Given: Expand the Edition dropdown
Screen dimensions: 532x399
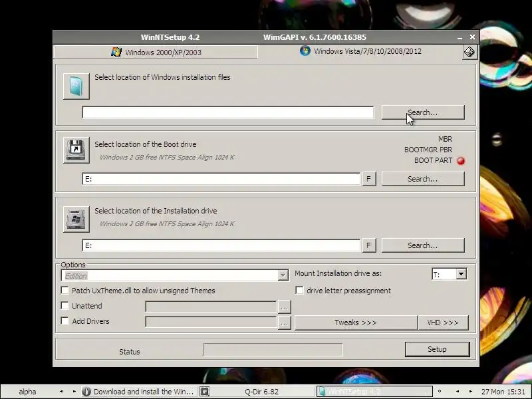Looking at the screenshot, I should (x=283, y=275).
